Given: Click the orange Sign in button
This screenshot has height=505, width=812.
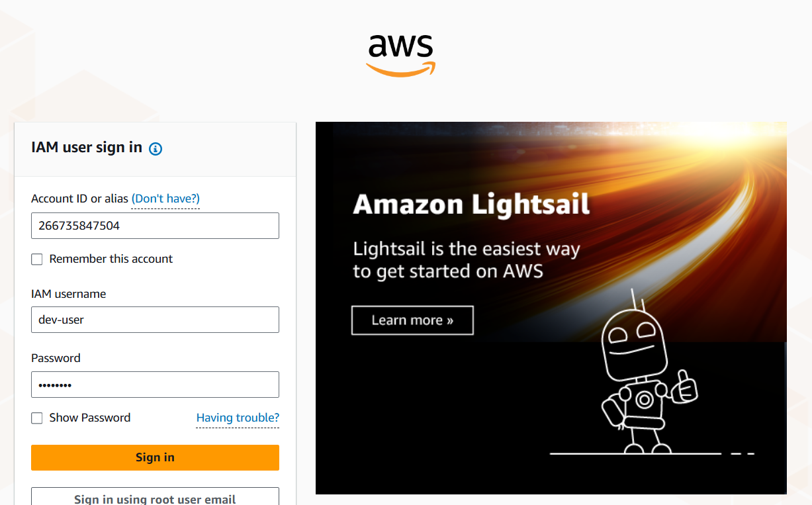Looking at the screenshot, I should [x=155, y=457].
